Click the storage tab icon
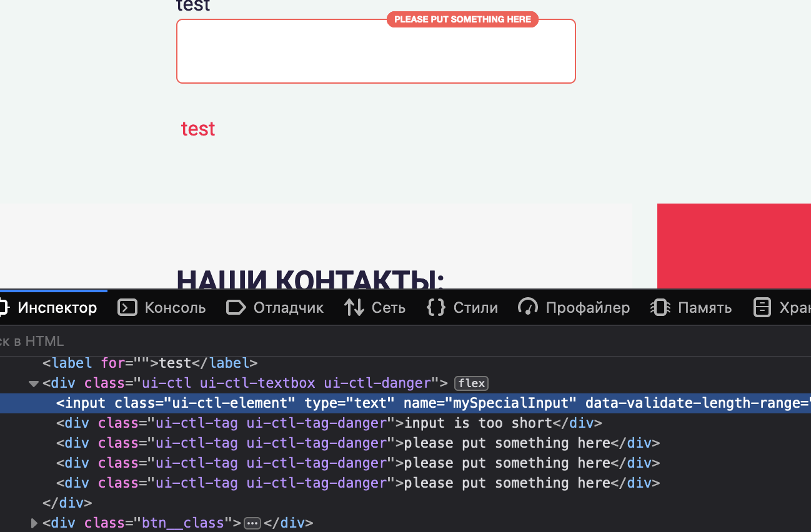The width and height of the screenshot is (811, 532). [762, 307]
